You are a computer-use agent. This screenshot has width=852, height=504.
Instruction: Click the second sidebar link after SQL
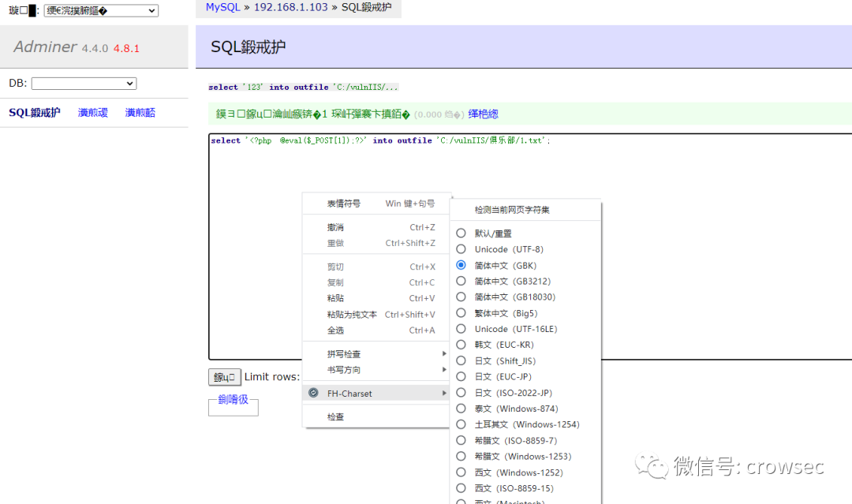tap(93, 113)
